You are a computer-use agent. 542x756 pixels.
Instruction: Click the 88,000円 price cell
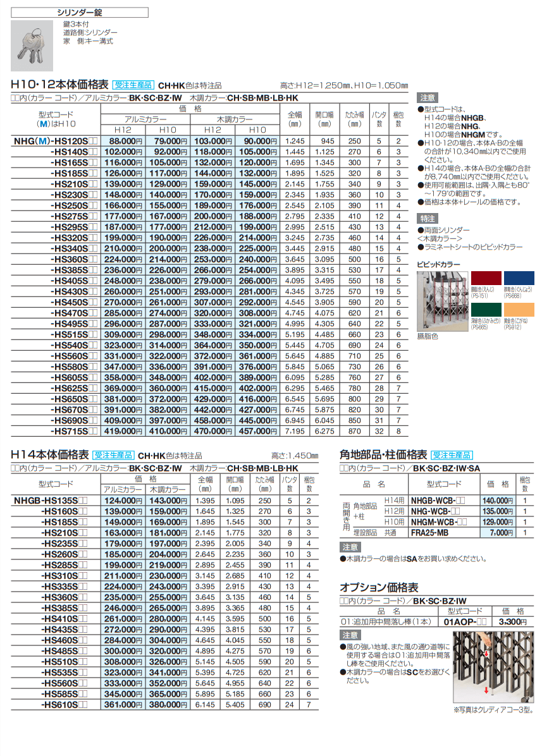tap(123, 141)
